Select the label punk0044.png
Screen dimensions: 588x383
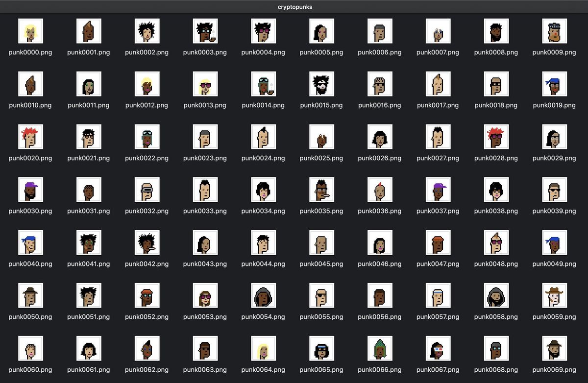pos(263,264)
